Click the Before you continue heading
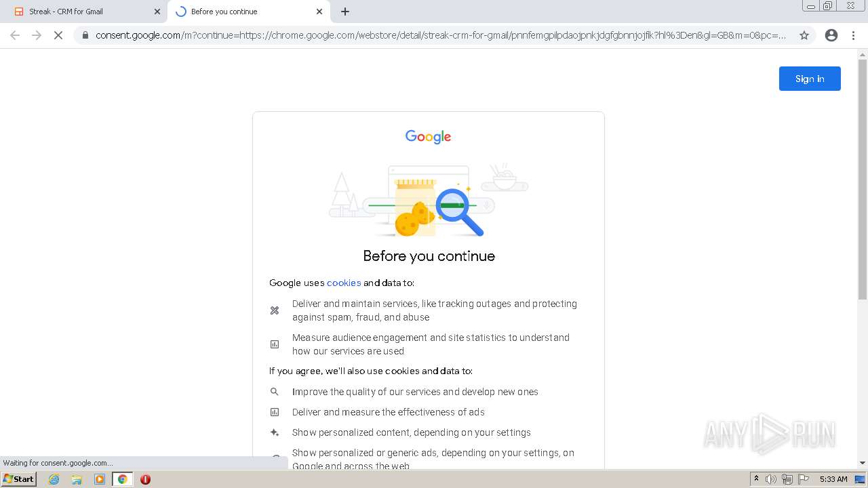This screenshot has width=868, height=488. pyautogui.click(x=429, y=256)
